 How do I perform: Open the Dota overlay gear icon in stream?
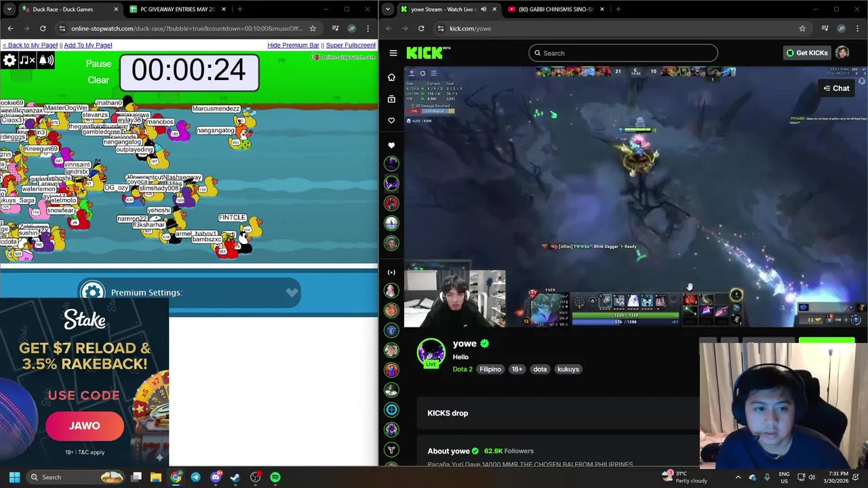pyautogui.click(x=422, y=73)
